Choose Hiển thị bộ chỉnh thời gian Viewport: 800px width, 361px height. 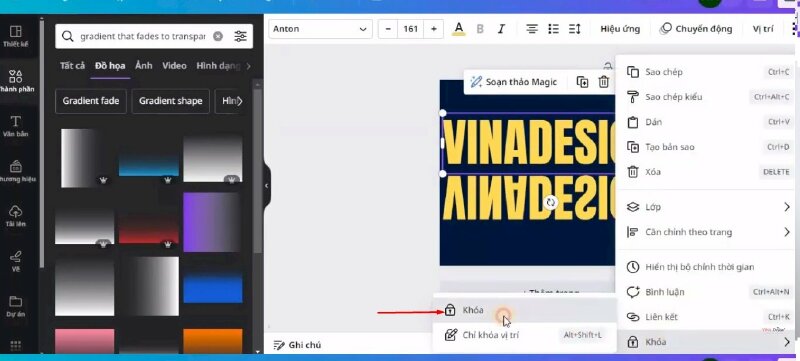click(x=708, y=267)
